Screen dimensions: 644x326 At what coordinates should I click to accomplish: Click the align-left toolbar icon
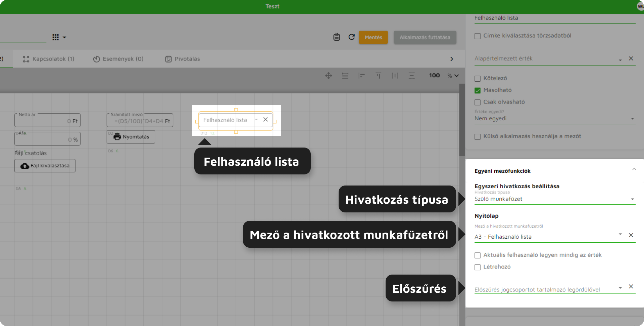[x=361, y=76]
